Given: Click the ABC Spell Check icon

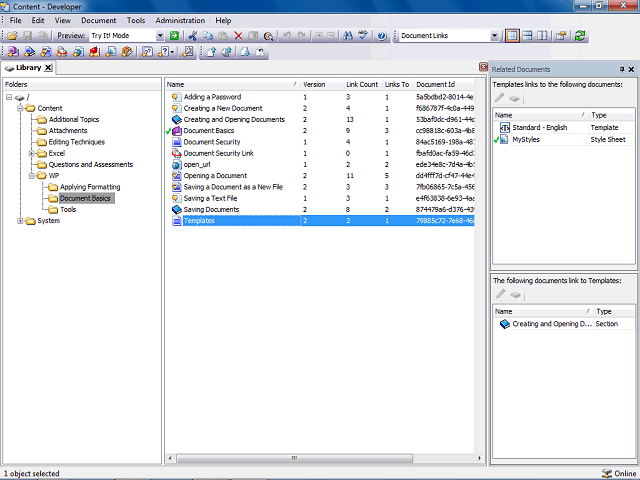Looking at the screenshot, I should tap(363, 36).
